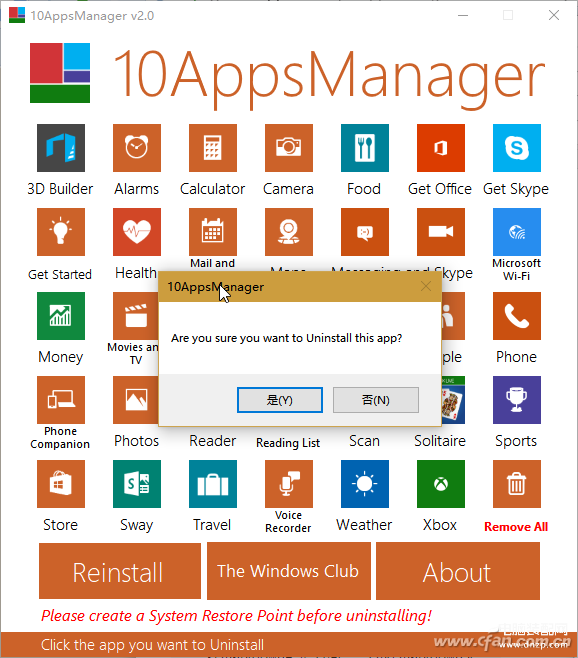Click the Scan app label
578x658 pixels.
point(364,441)
